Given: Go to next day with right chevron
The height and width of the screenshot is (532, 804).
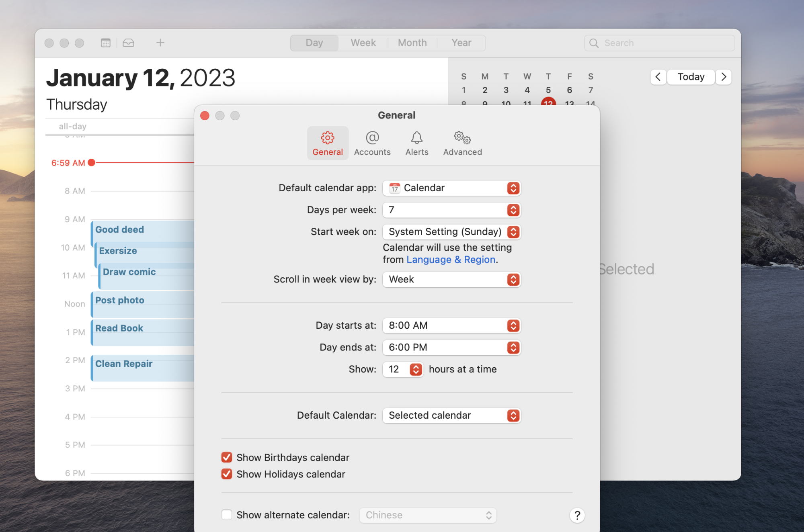Looking at the screenshot, I should 724,77.
